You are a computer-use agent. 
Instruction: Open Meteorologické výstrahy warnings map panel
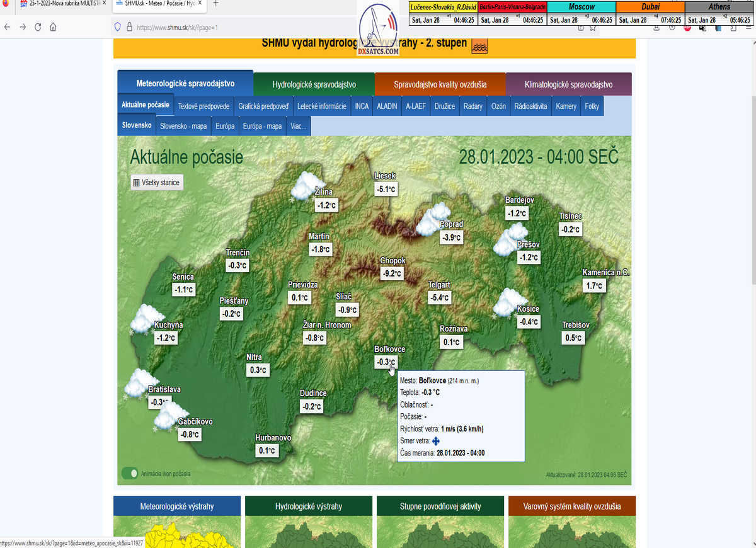[177, 506]
